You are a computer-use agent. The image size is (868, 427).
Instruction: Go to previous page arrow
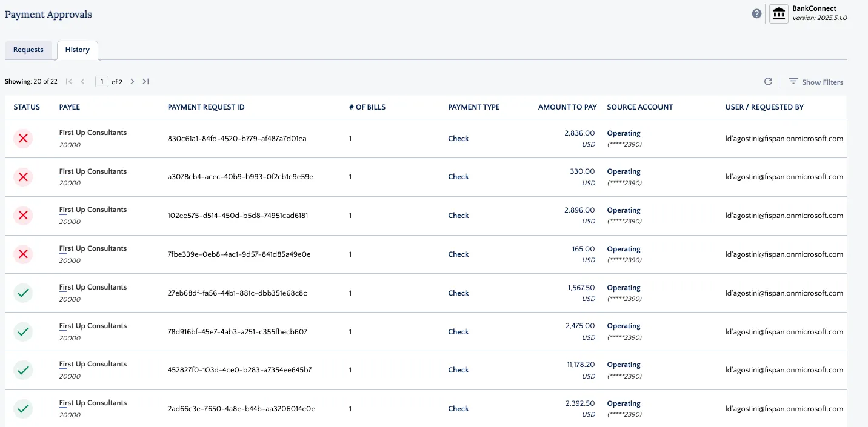(83, 81)
